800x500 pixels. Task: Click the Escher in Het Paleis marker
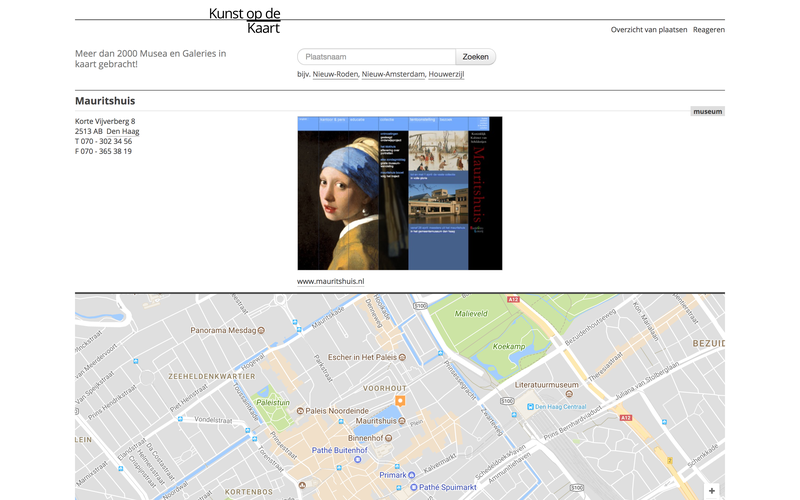click(402, 358)
